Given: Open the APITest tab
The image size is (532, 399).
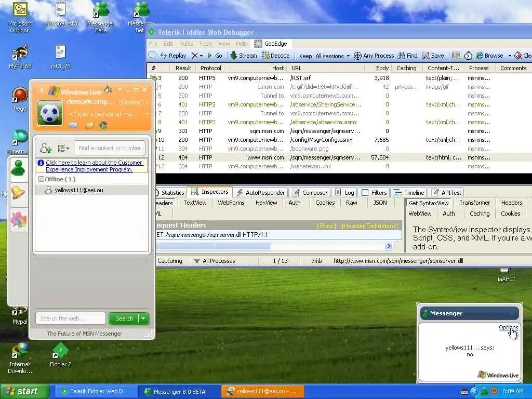Looking at the screenshot, I should point(446,193).
